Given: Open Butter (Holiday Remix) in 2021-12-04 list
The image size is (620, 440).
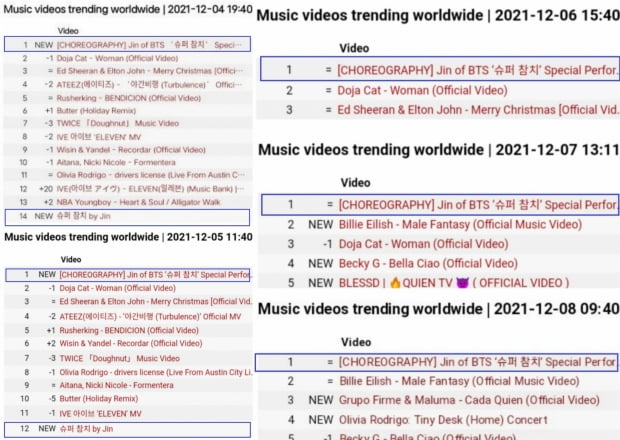Looking at the screenshot, I should coord(96,110).
